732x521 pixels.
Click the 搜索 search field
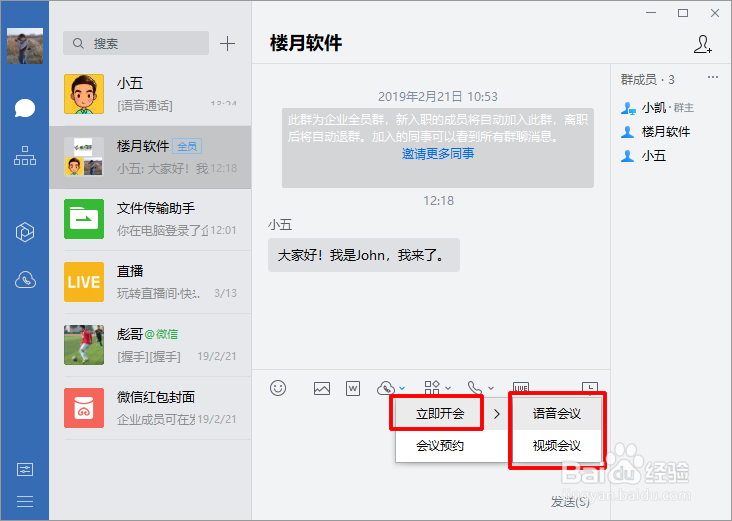136,43
